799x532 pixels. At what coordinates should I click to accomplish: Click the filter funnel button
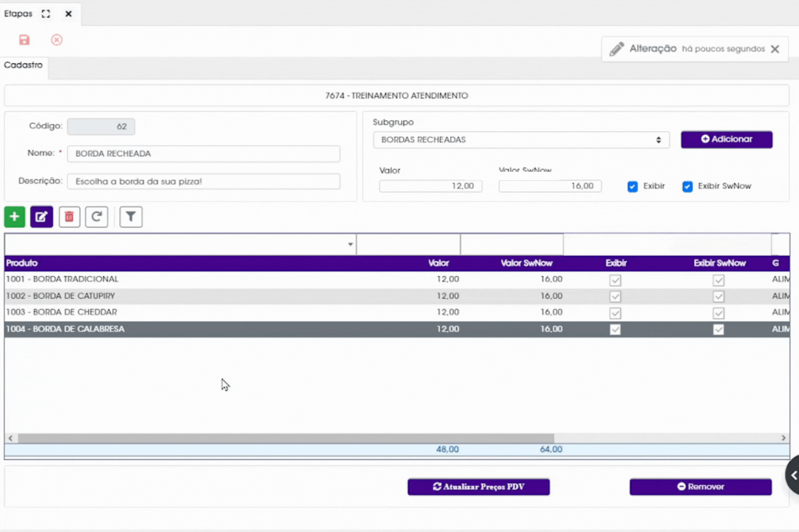pyautogui.click(x=131, y=217)
